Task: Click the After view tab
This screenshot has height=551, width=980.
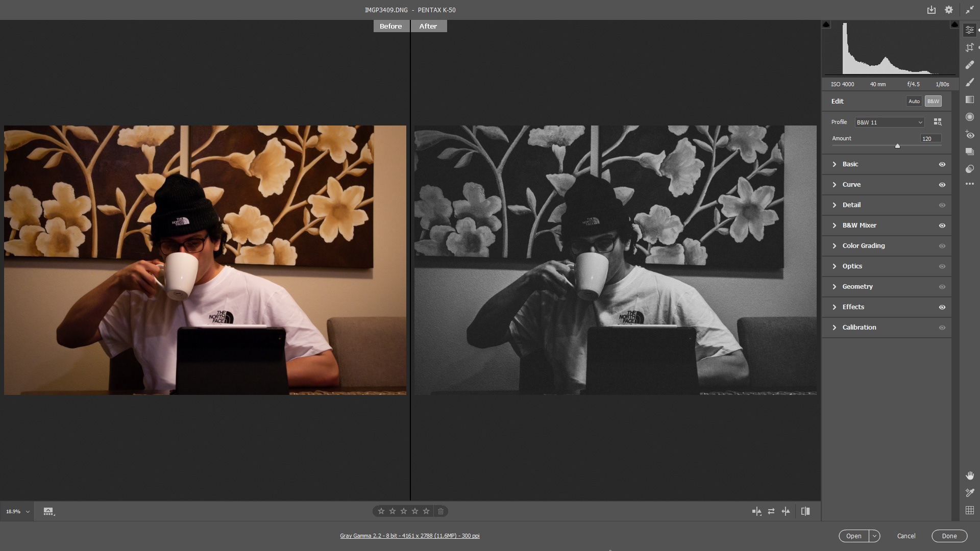Action: pos(428,26)
